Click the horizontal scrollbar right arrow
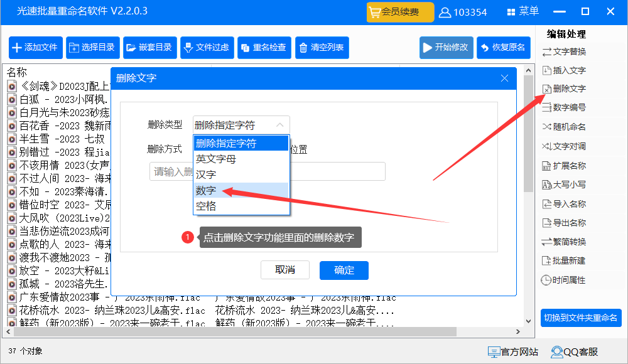The width and height of the screenshot is (628, 364). (518, 331)
